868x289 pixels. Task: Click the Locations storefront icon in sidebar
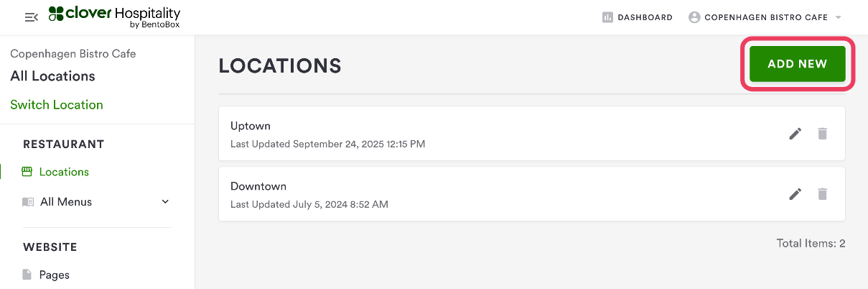tap(27, 172)
